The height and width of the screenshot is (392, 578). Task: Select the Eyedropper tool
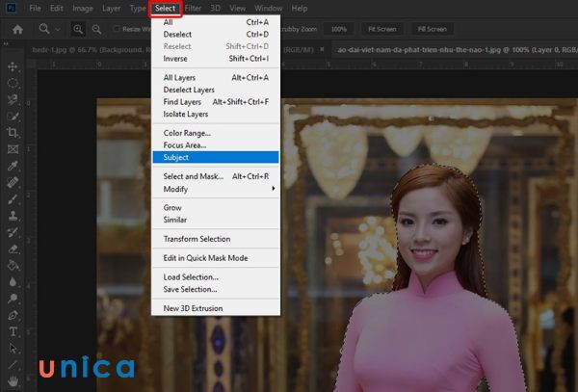pyautogui.click(x=13, y=165)
